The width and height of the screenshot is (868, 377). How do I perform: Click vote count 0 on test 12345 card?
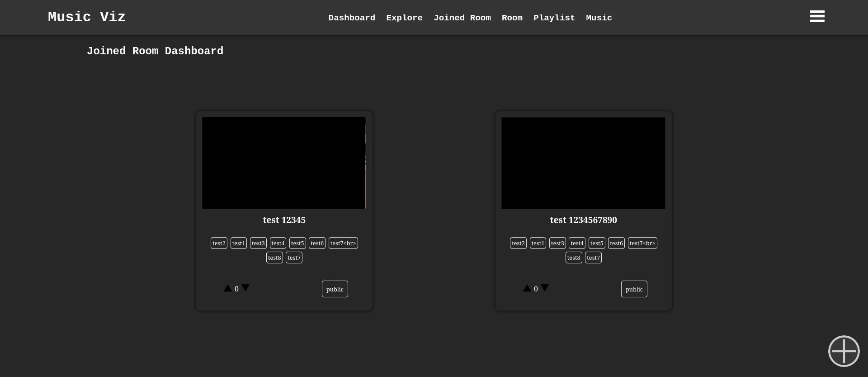coord(236,289)
